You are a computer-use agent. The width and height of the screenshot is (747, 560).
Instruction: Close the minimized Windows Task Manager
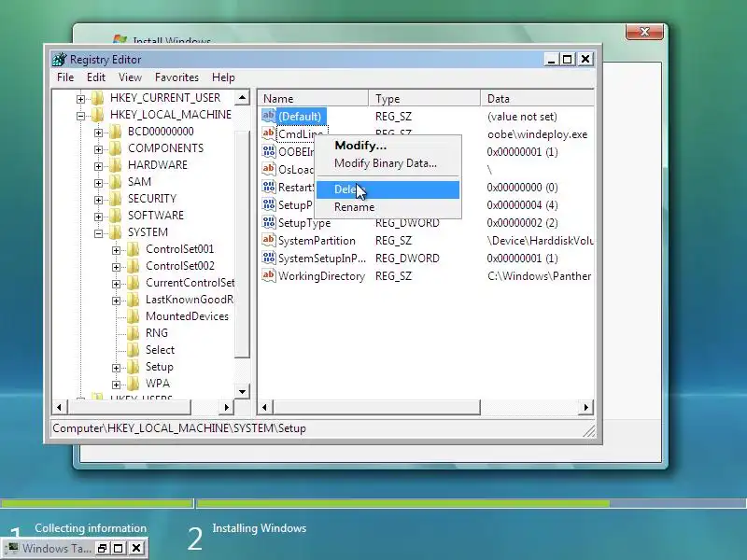tap(136, 548)
